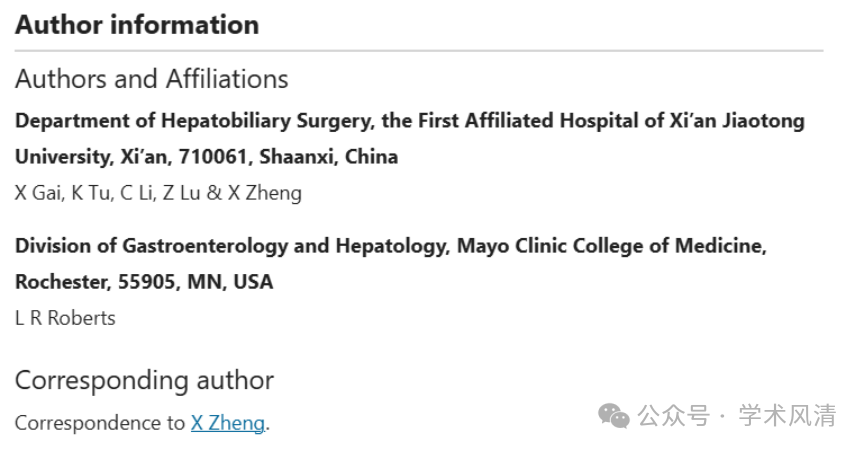Click author name X Gai
The height and width of the screenshot is (450, 864).
[x=38, y=193]
